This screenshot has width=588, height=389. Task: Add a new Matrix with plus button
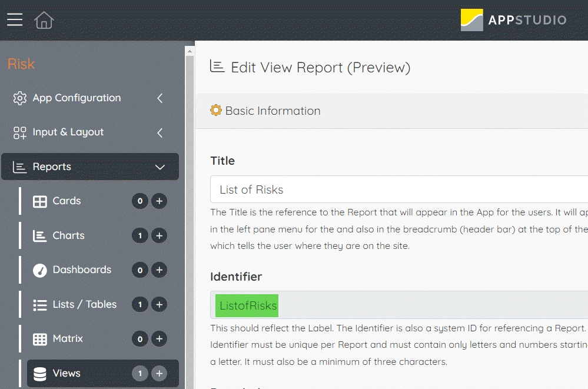click(159, 339)
